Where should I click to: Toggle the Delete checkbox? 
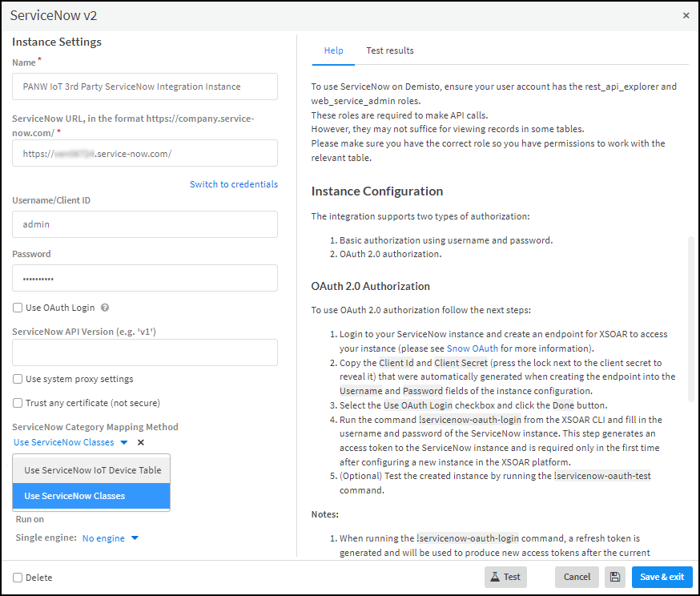point(18,577)
